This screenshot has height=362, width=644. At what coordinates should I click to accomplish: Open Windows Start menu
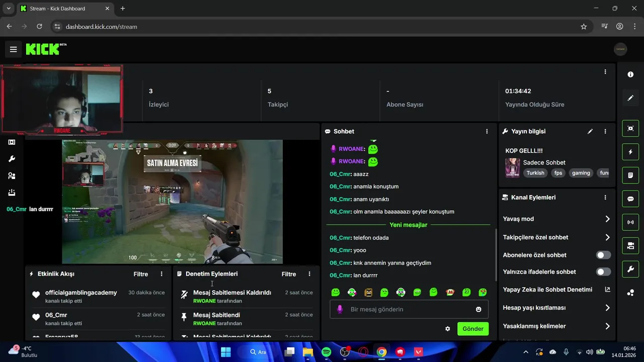226,352
